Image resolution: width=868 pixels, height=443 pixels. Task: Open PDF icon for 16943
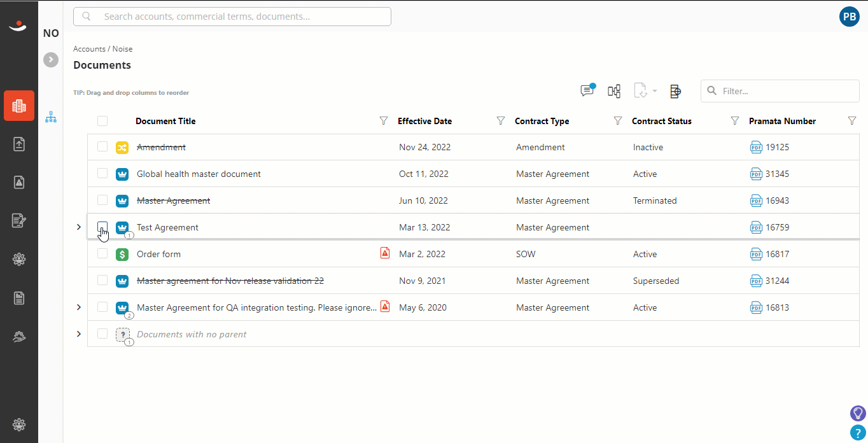[756, 200]
